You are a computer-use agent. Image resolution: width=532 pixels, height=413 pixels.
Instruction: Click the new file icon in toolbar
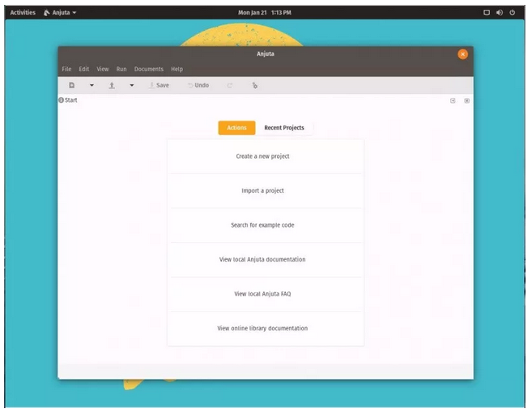coord(71,85)
